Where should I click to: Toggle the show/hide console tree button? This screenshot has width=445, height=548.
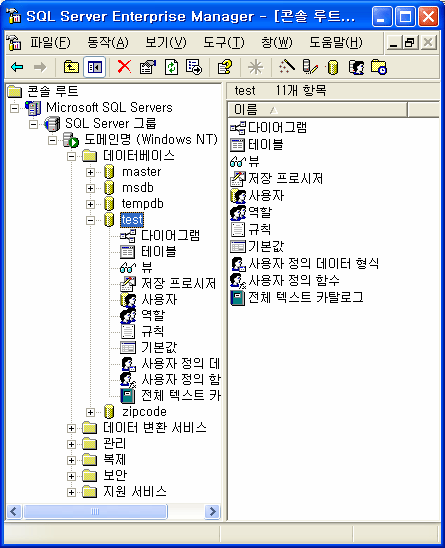[95, 66]
